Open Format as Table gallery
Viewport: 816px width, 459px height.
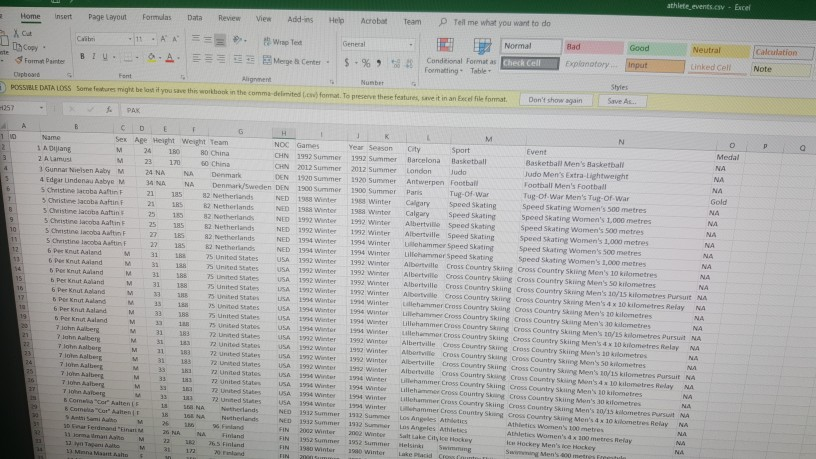click(x=480, y=56)
